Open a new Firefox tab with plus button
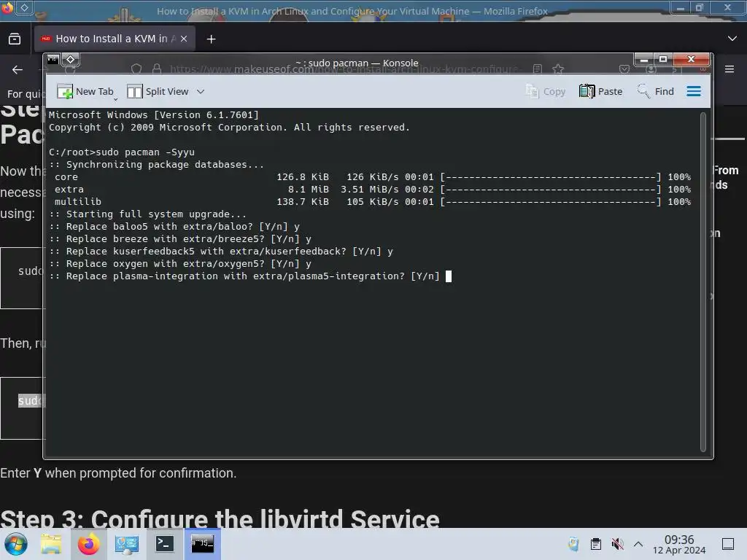Screen dimensions: 747x560 click(211, 39)
